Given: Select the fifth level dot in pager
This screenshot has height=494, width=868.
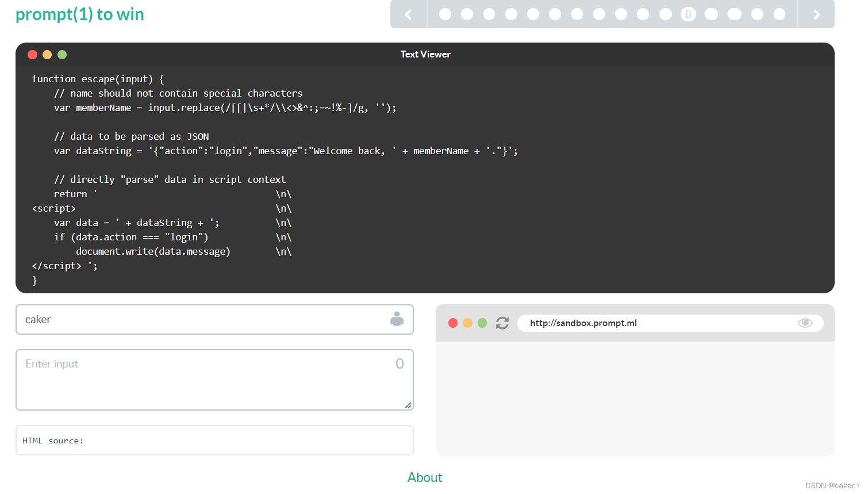Looking at the screenshot, I should 533,14.
